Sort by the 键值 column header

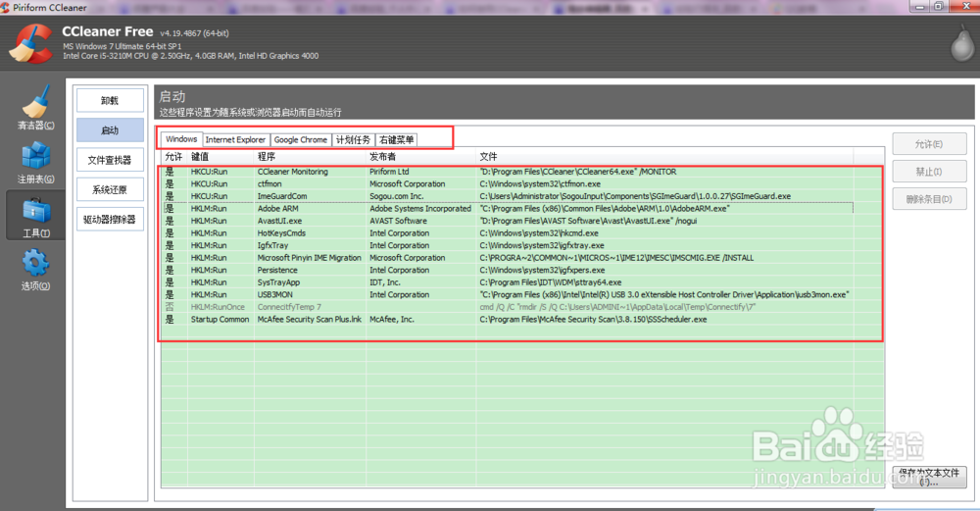tap(220, 156)
